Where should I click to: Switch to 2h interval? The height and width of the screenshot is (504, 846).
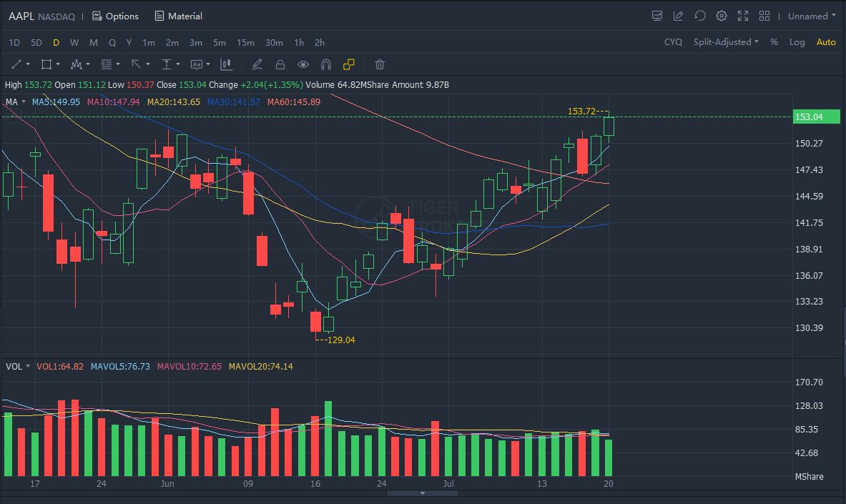pyautogui.click(x=320, y=43)
